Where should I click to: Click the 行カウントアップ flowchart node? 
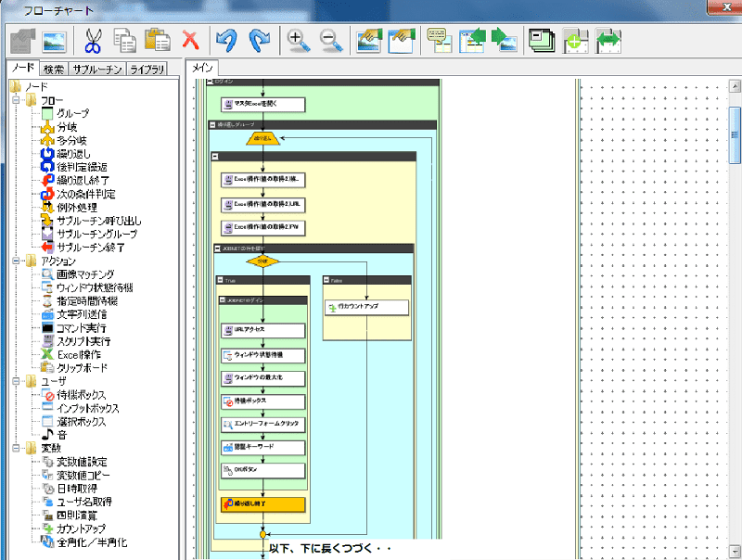tap(366, 308)
